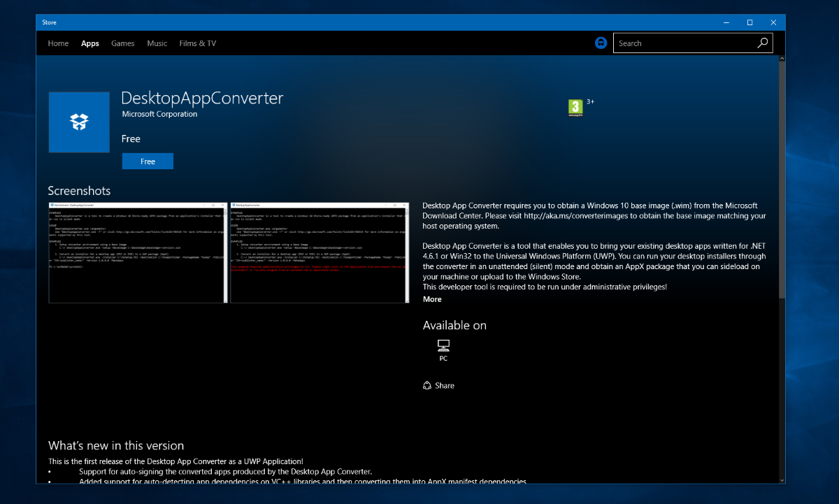839x504 pixels.
Task: Go to the Music section
Action: [x=157, y=43]
